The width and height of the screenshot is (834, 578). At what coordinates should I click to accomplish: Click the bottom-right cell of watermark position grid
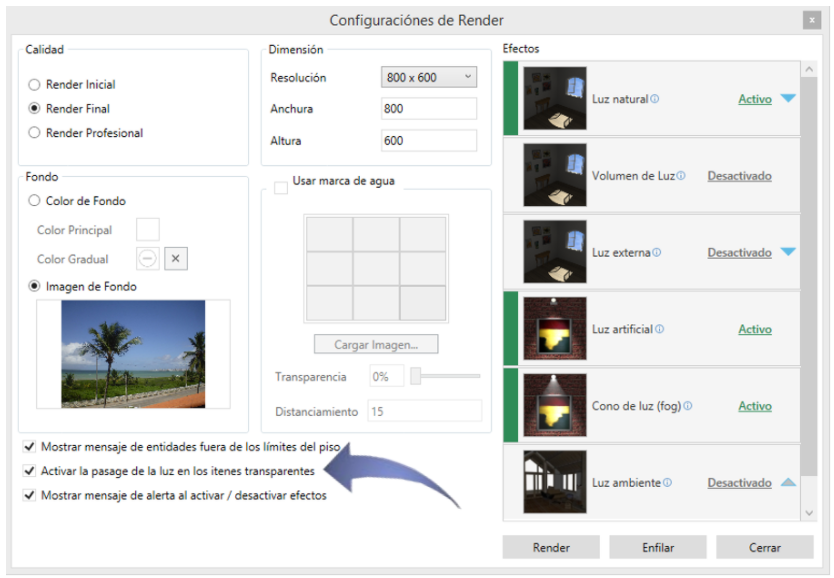(x=423, y=303)
